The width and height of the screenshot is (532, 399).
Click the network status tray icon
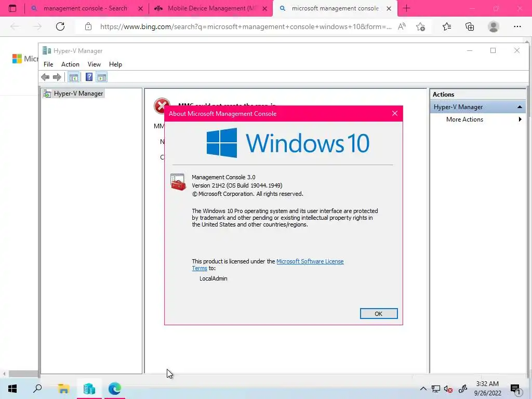(x=436, y=389)
